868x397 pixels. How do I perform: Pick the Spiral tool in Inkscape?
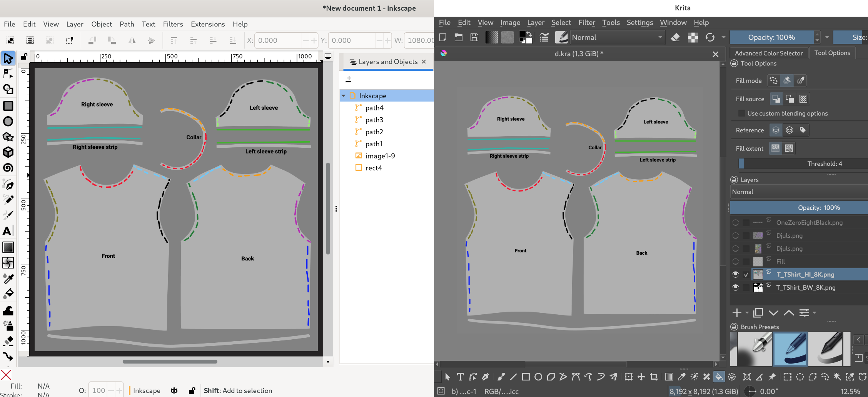8,168
